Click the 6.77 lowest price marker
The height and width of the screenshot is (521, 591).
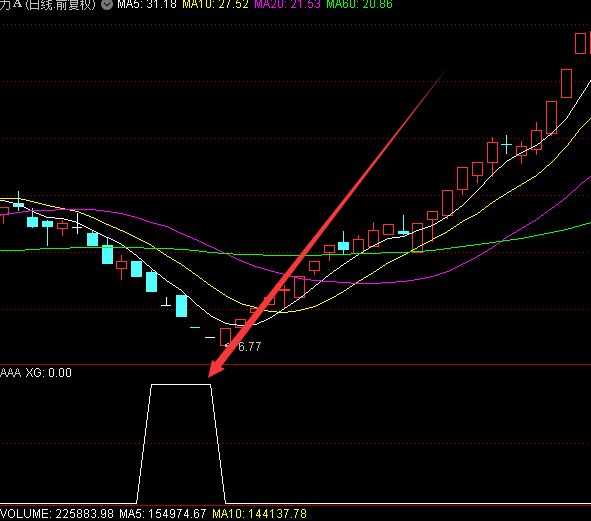point(250,346)
